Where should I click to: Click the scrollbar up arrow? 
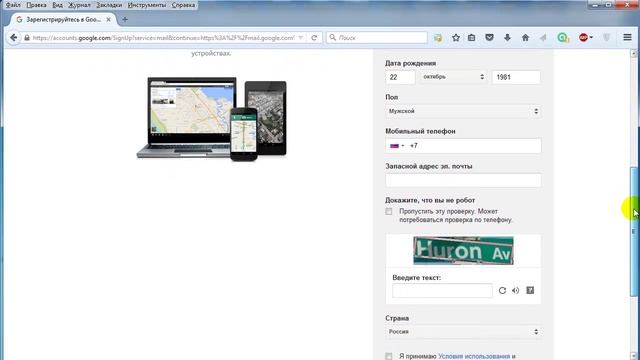click(x=634, y=53)
